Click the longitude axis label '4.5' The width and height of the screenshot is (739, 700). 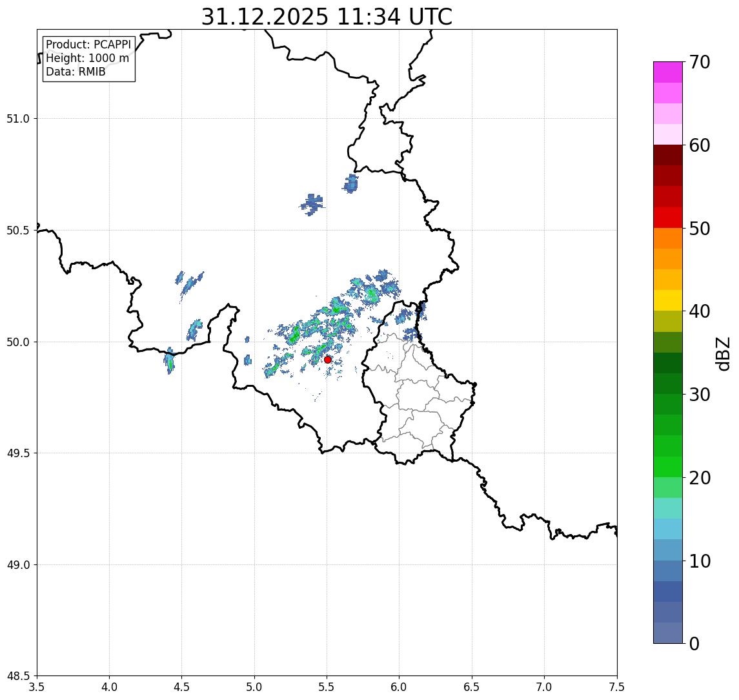pos(182,687)
